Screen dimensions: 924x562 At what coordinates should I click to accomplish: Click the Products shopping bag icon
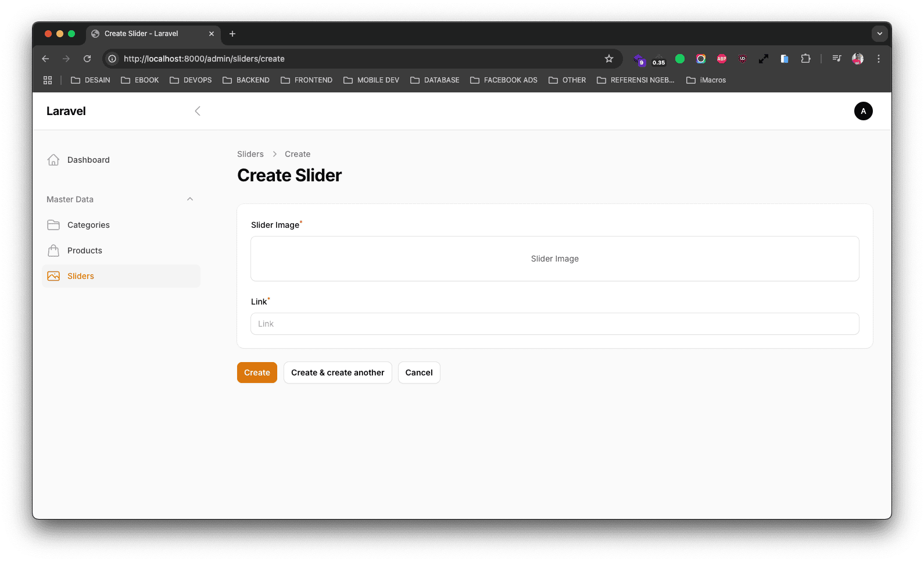pyautogui.click(x=53, y=250)
